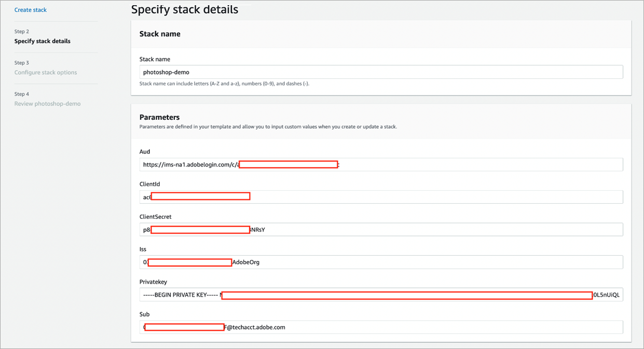Open the Create stack step link
The image size is (644, 349).
(31, 10)
